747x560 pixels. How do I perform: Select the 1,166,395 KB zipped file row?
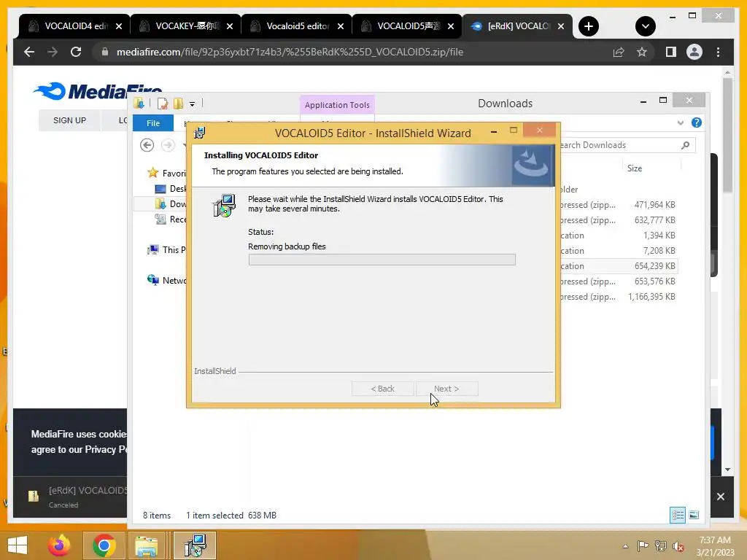[x=619, y=297]
